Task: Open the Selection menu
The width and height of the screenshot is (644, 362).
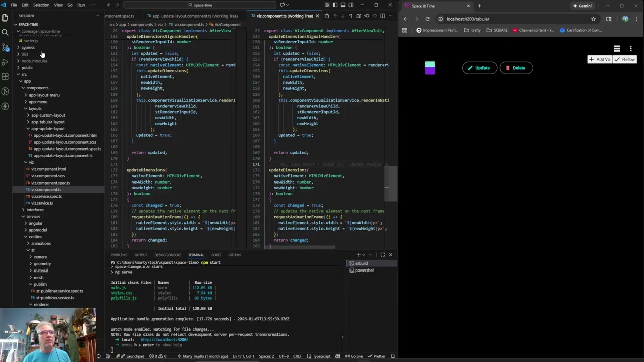Action: pos(41,5)
